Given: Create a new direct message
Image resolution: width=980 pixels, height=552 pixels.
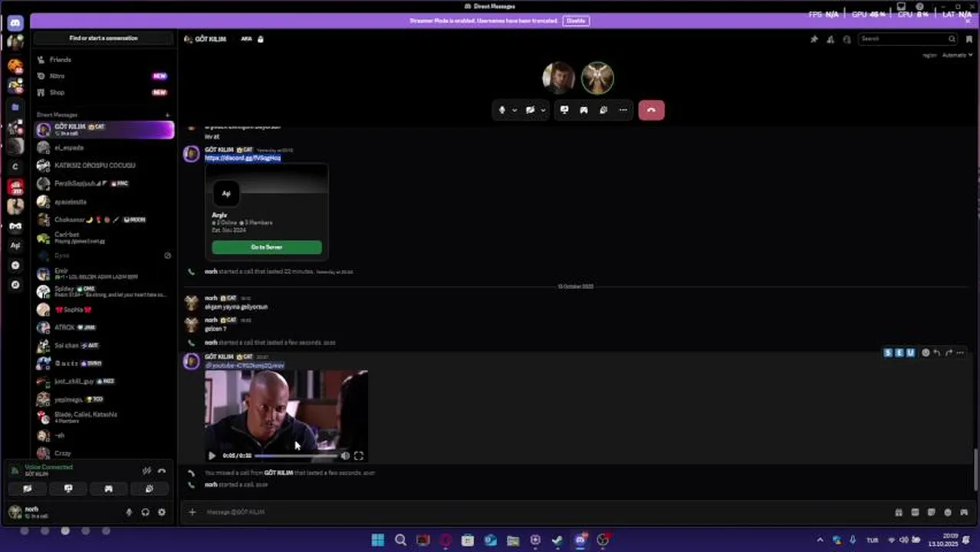Looking at the screenshot, I should point(167,115).
